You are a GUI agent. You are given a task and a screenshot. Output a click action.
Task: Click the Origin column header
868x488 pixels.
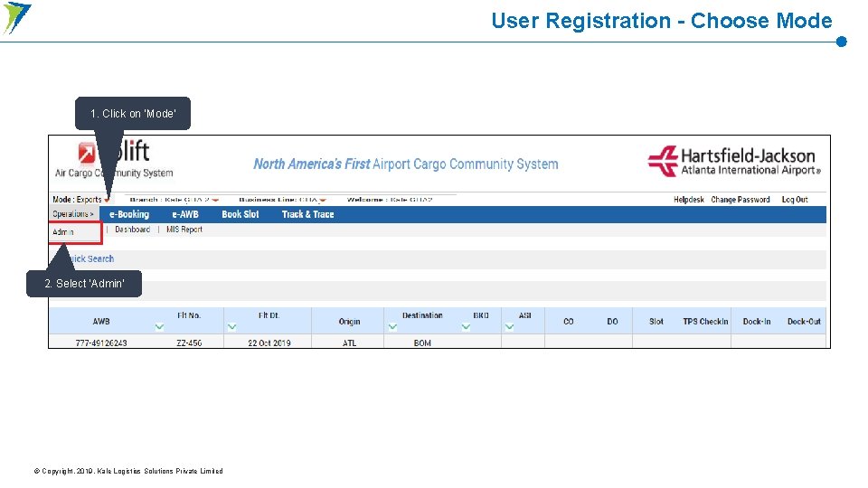click(349, 321)
